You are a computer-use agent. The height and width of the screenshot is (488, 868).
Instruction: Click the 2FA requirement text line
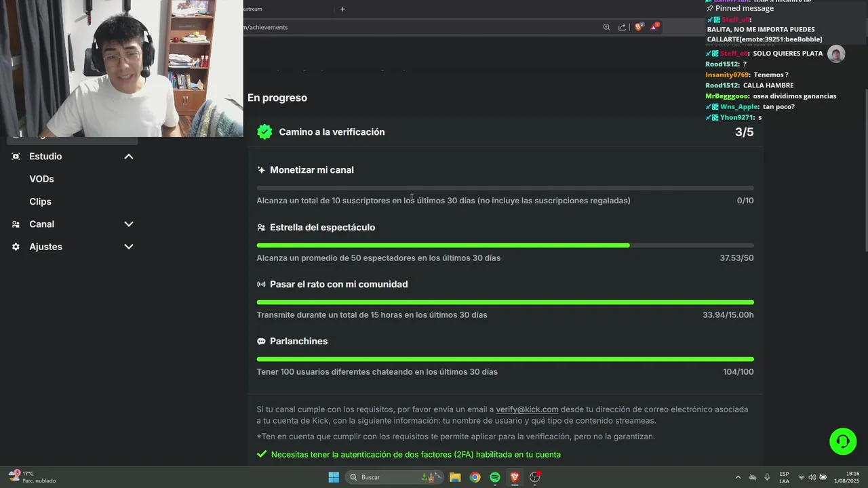416,455
